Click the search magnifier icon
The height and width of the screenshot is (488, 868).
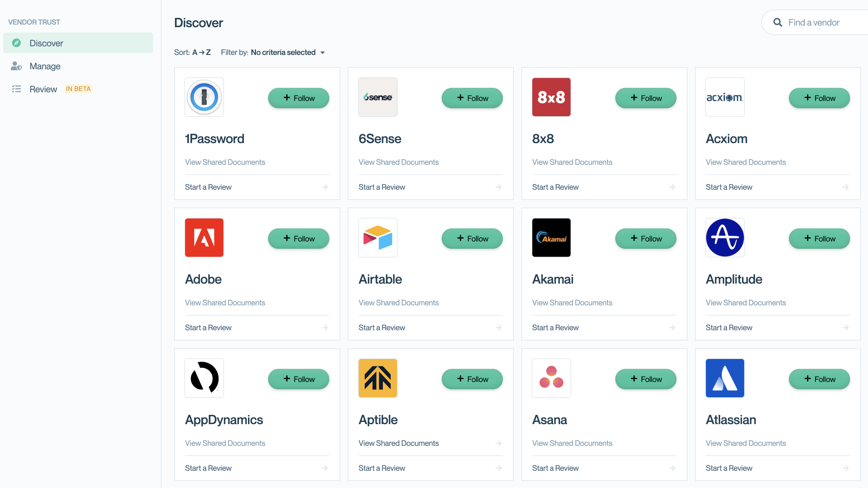tap(778, 22)
